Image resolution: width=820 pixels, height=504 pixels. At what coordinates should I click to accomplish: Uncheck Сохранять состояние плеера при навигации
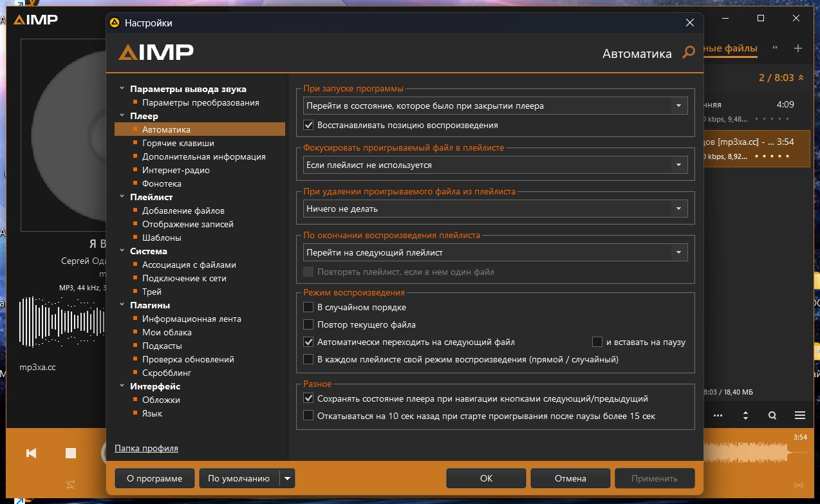308,398
